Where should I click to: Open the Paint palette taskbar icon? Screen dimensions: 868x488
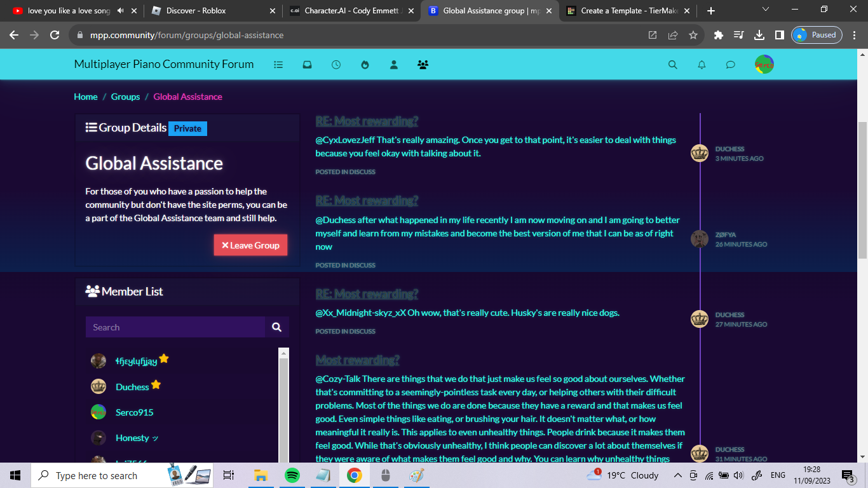coord(416,475)
